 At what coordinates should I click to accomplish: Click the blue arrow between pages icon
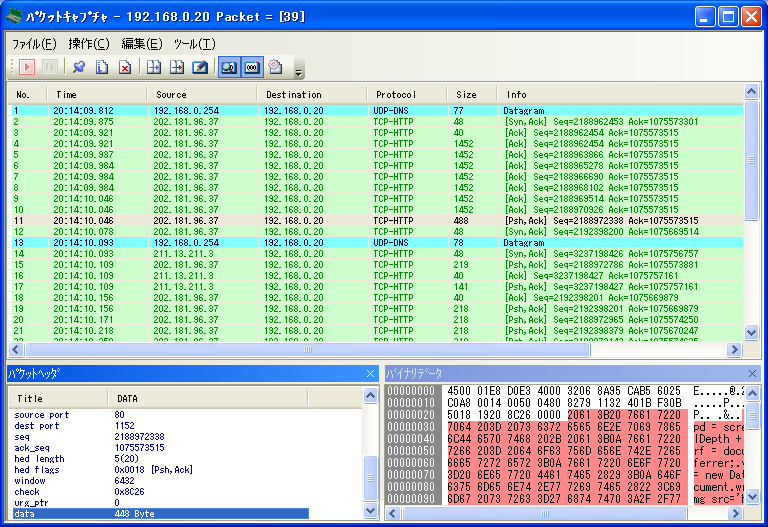point(154,67)
